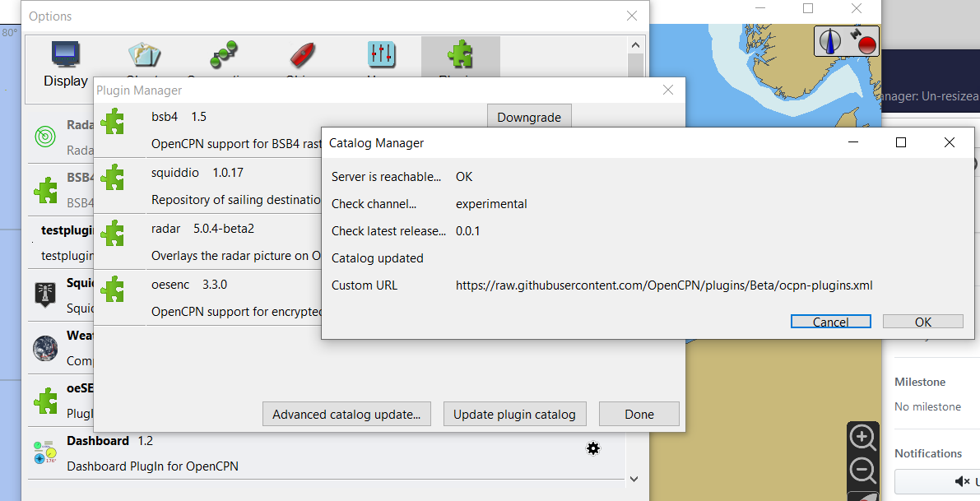Open the Charts options tab icon
980x501 pixels.
144,55
